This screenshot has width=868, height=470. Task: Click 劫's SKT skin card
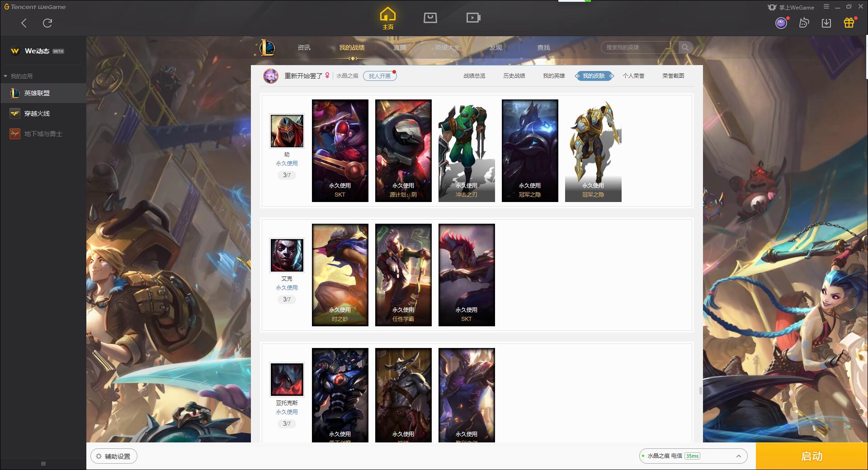[340, 150]
